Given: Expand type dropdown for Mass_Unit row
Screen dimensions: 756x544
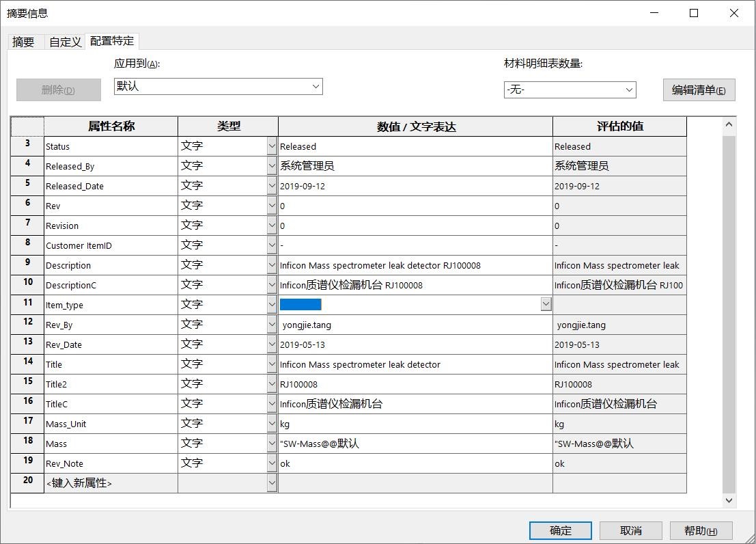Looking at the screenshot, I should pos(272,423).
